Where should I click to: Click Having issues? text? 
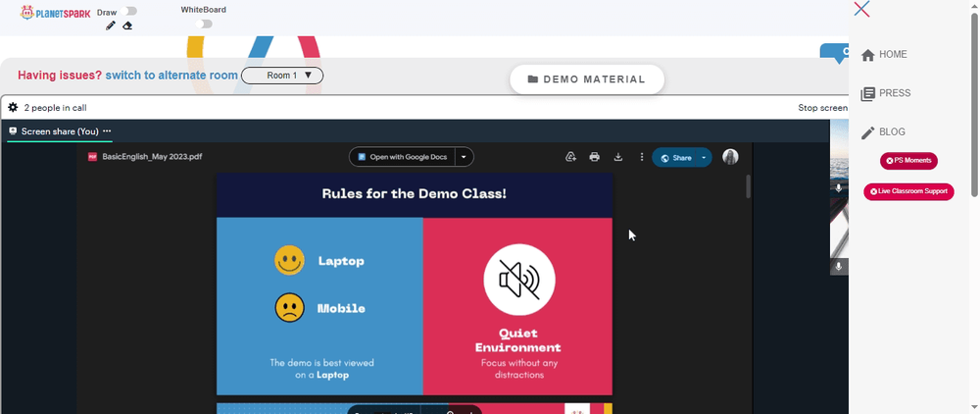point(60,75)
